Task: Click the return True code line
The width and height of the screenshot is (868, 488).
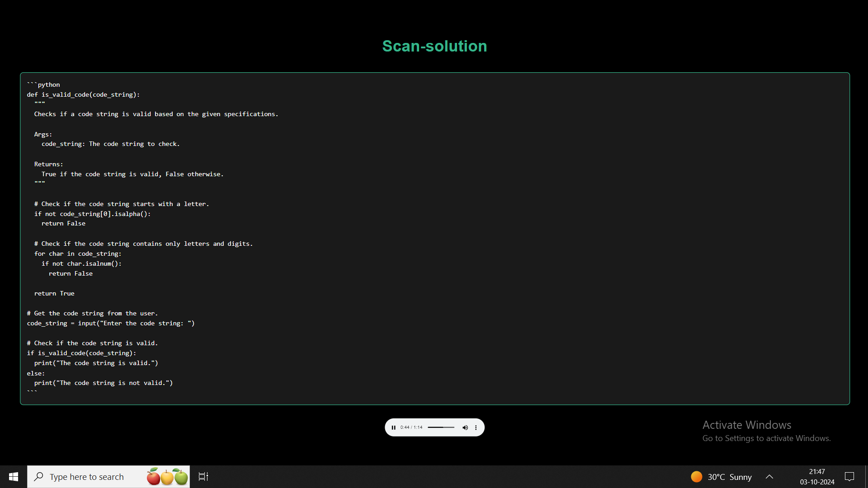Action: click(x=54, y=293)
